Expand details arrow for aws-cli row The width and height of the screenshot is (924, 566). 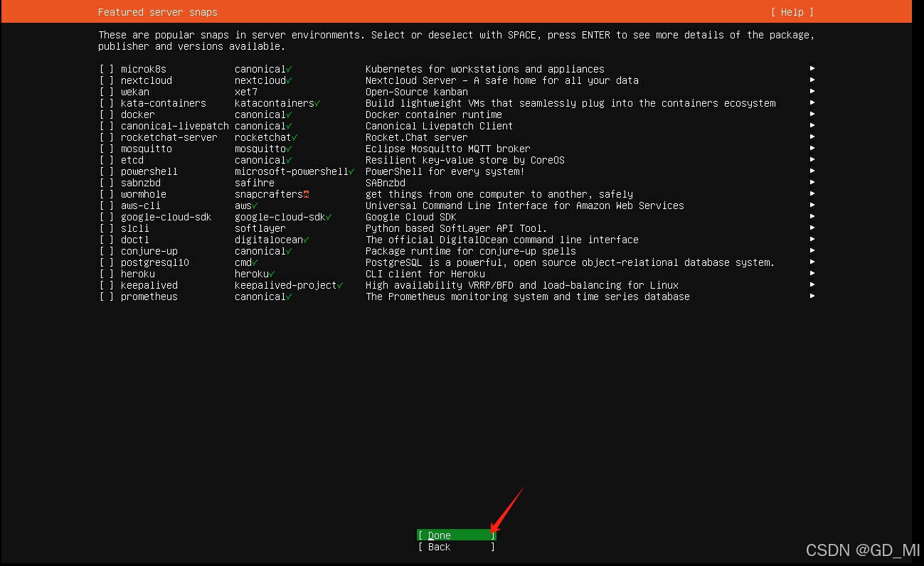812,205
